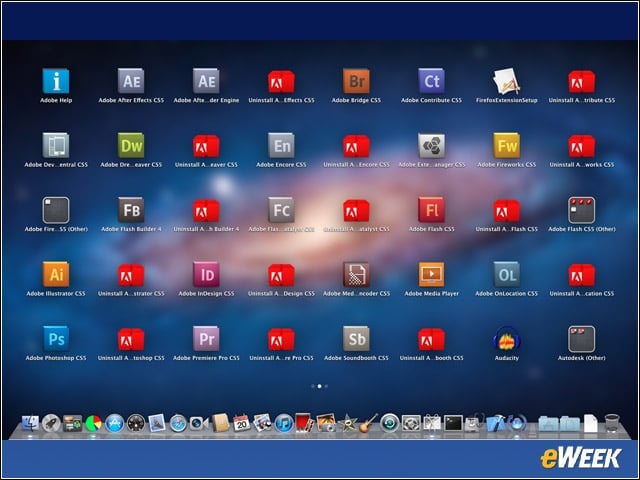This screenshot has width=640, height=480.
Task: Run the Fireworks CS5 uninstaller
Action: tap(582, 146)
